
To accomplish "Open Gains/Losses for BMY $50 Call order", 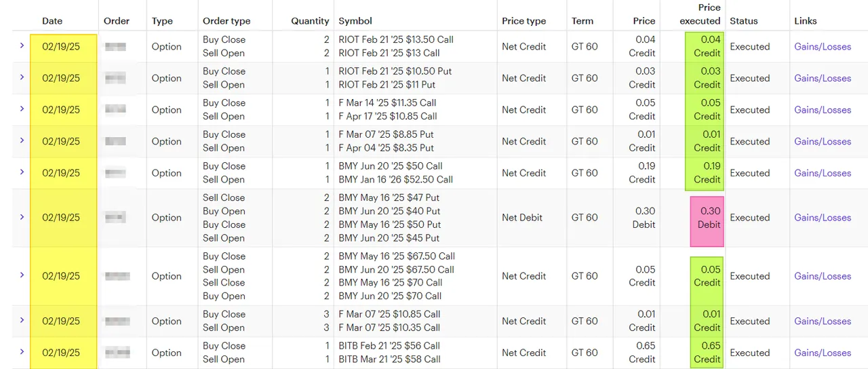I will coord(822,173).
